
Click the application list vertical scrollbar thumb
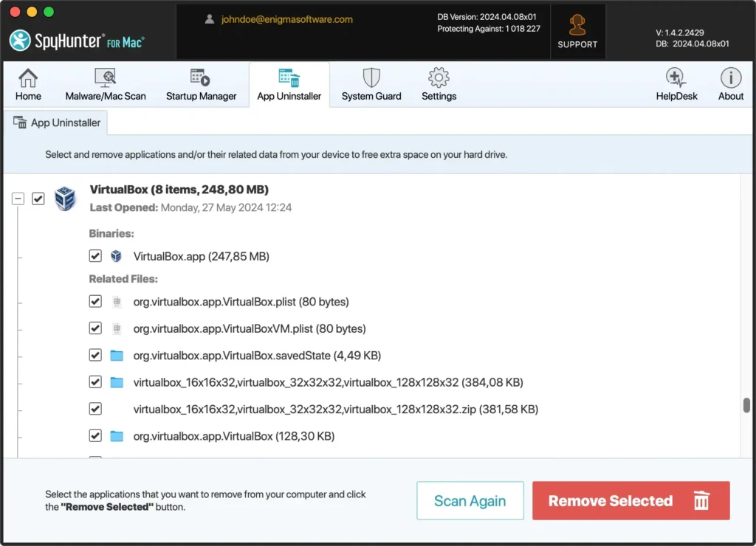tap(746, 405)
